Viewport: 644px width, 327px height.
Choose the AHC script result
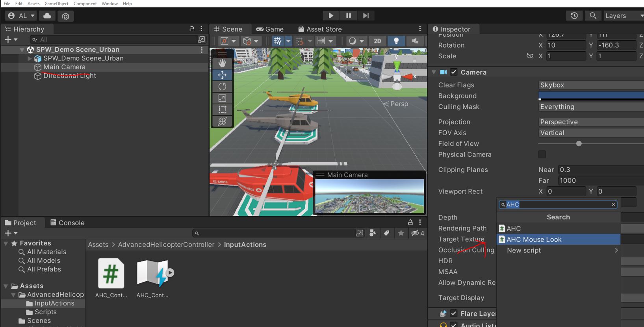click(x=558, y=229)
